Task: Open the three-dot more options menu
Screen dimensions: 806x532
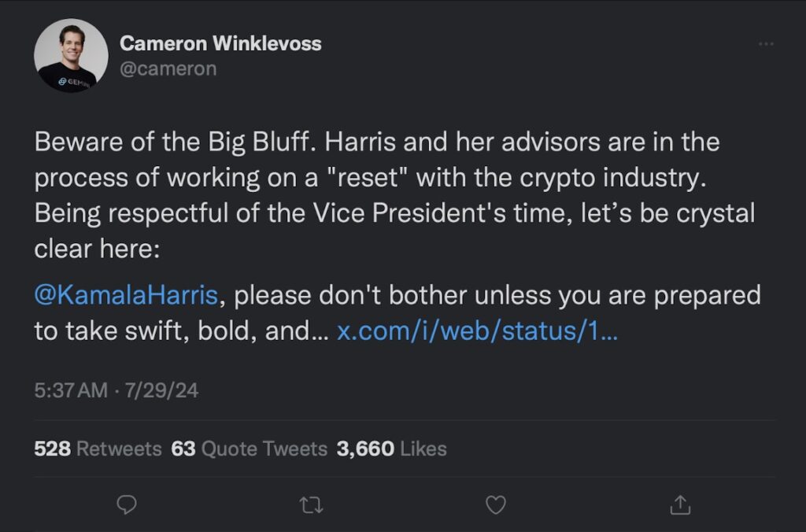Action: click(766, 44)
